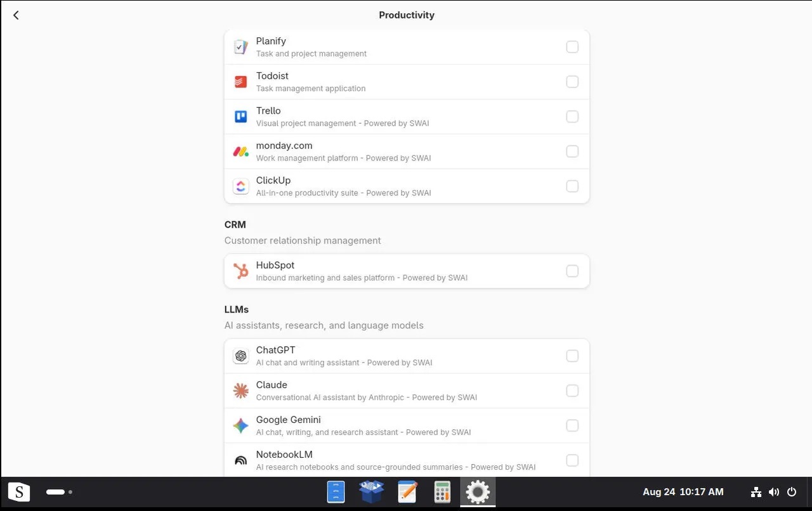This screenshot has height=511, width=812.
Task: Click the "ClickUp" app name
Action: click(273, 181)
